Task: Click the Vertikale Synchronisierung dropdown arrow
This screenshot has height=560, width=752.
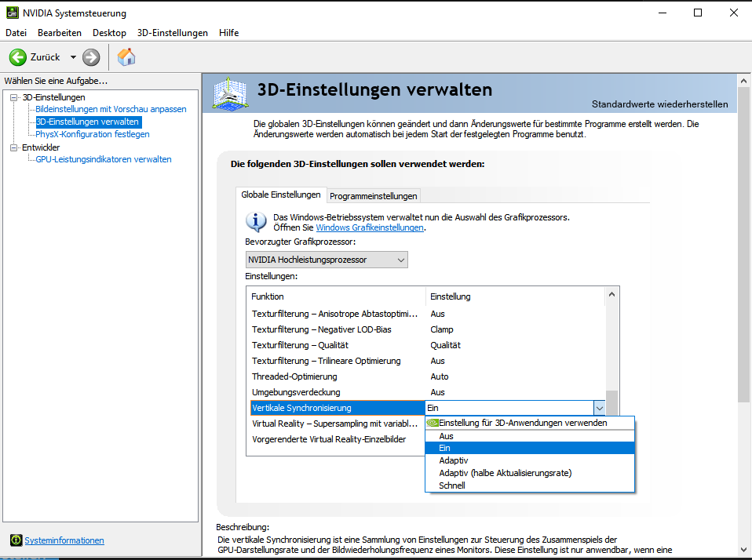Action: click(600, 408)
